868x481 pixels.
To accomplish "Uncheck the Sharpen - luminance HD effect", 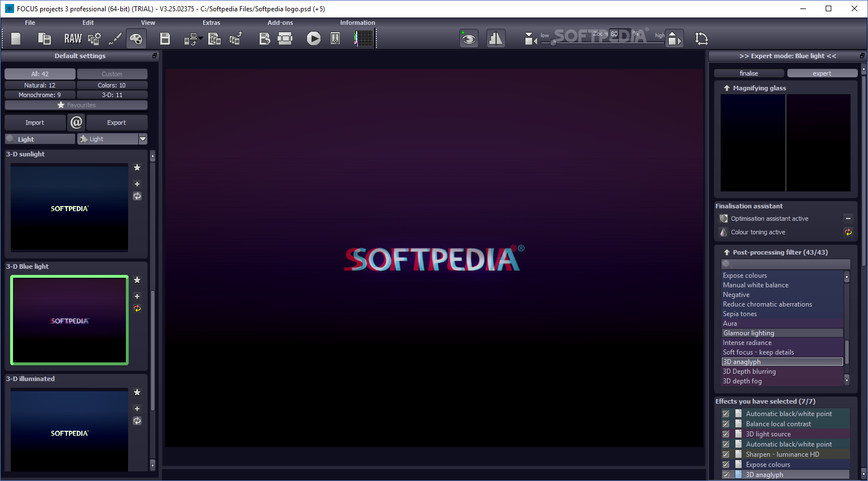I will (726, 454).
